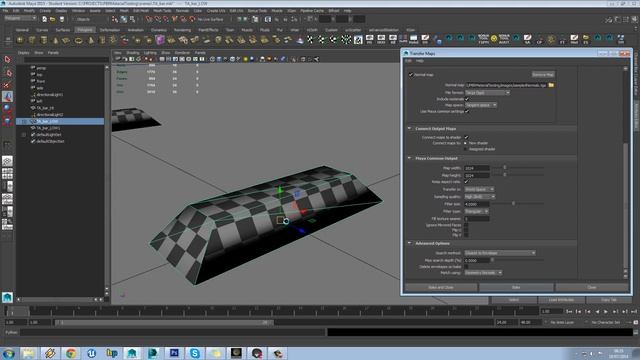640x360 pixels.
Task: Open Chrome from the Windows taskbar
Action: tap(71, 353)
